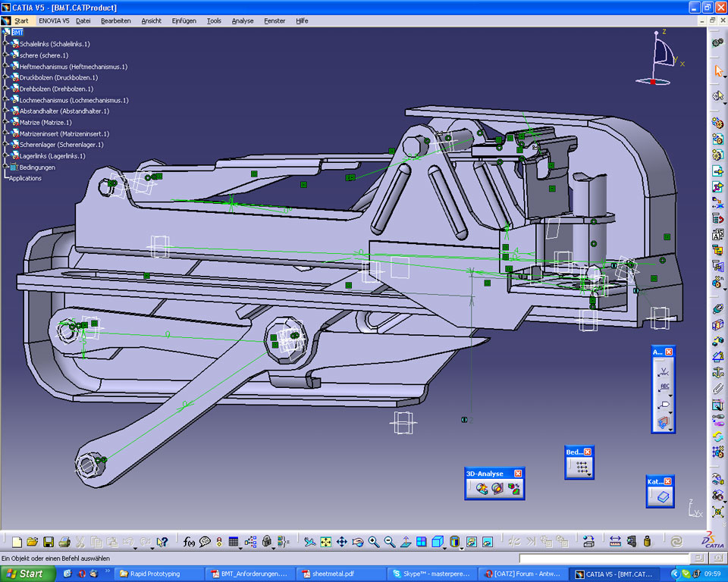This screenshot has width=728, height=582.
Task: Click the Formula f(x) icon
Action: pos(189,542)
